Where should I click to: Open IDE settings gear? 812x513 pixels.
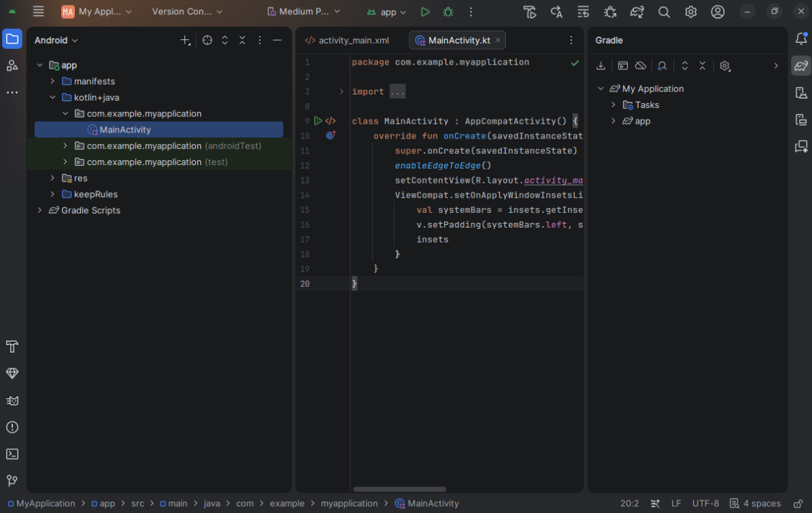click(x=691, y=12)
